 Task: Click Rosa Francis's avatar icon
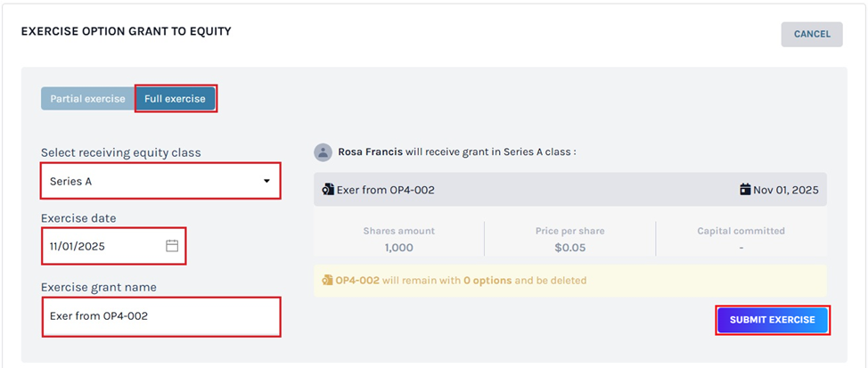tap(323, 152)
